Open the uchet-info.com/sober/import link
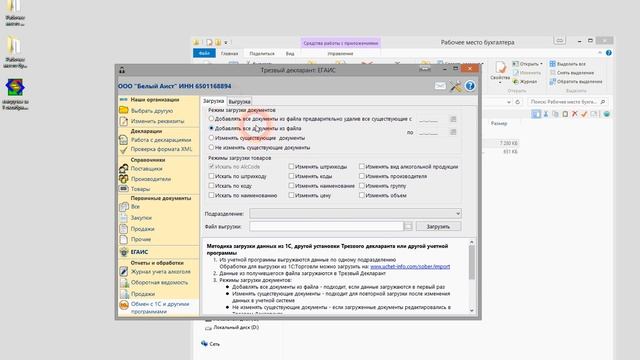The image size is (640, 360). coord(410,267)
